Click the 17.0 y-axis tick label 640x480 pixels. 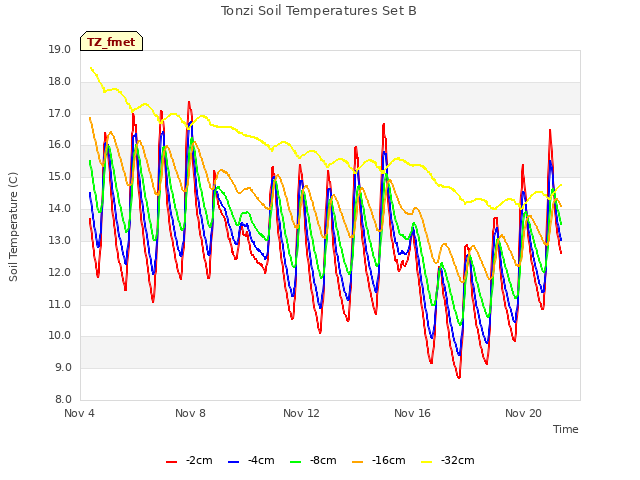[60, 113]
